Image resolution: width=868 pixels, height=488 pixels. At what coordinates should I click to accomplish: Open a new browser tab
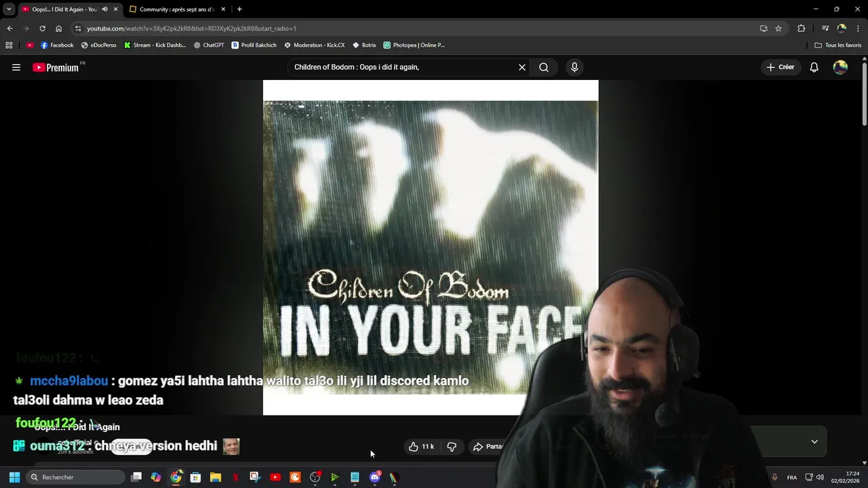point(239,9)
